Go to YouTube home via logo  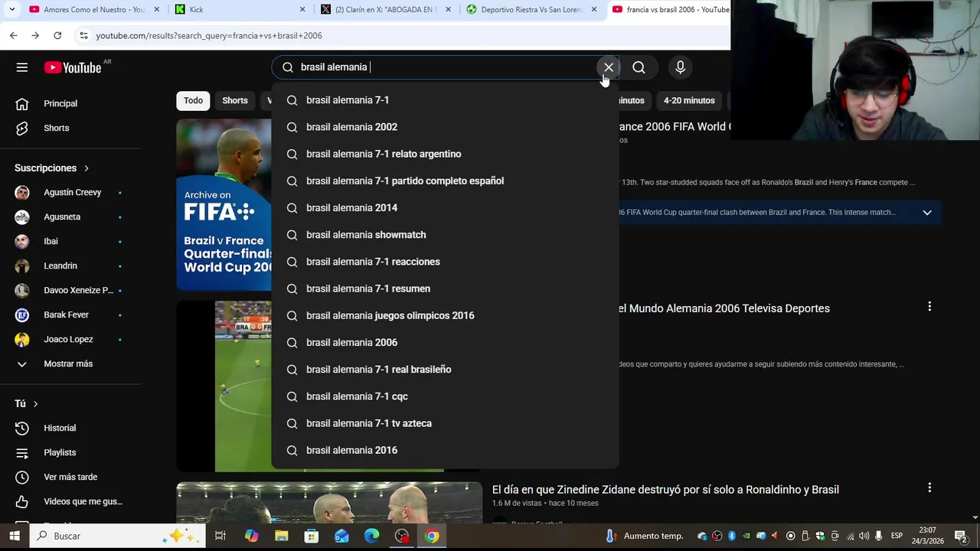coord(73,67)
